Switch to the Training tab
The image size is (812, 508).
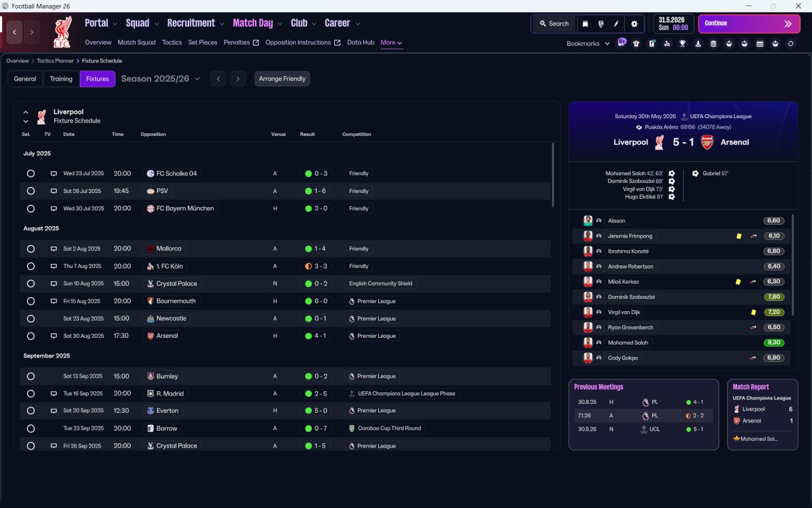(x=61, y=79)
